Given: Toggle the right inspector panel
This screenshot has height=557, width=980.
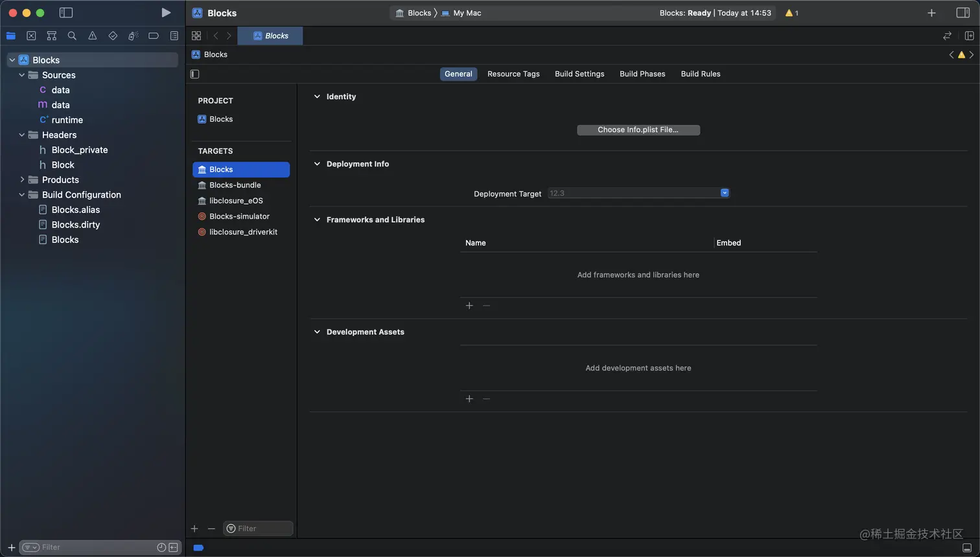Looking at the screenshot, I should tap(963, 13).
